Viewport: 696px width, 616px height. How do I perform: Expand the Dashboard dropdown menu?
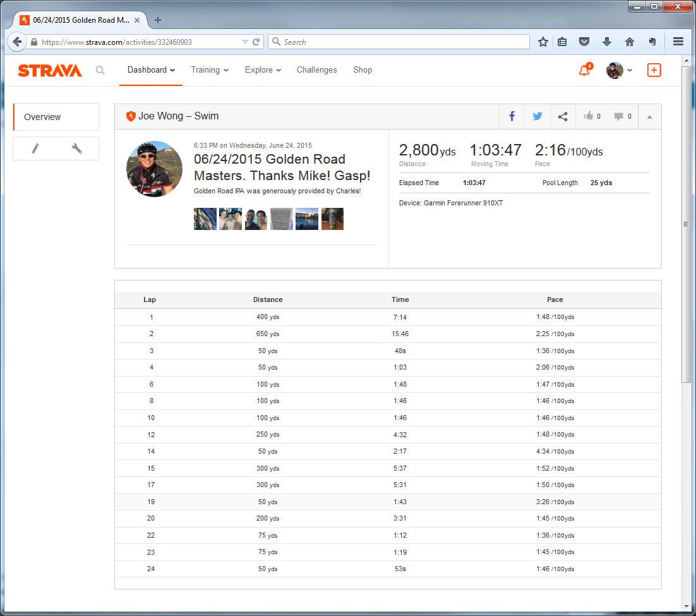tap(151, 70)
